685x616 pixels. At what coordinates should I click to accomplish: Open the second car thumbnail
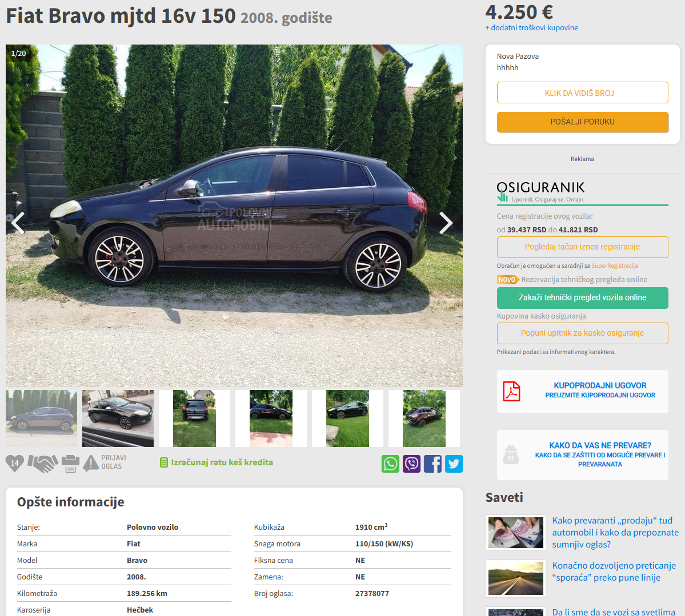click(118, 418)
